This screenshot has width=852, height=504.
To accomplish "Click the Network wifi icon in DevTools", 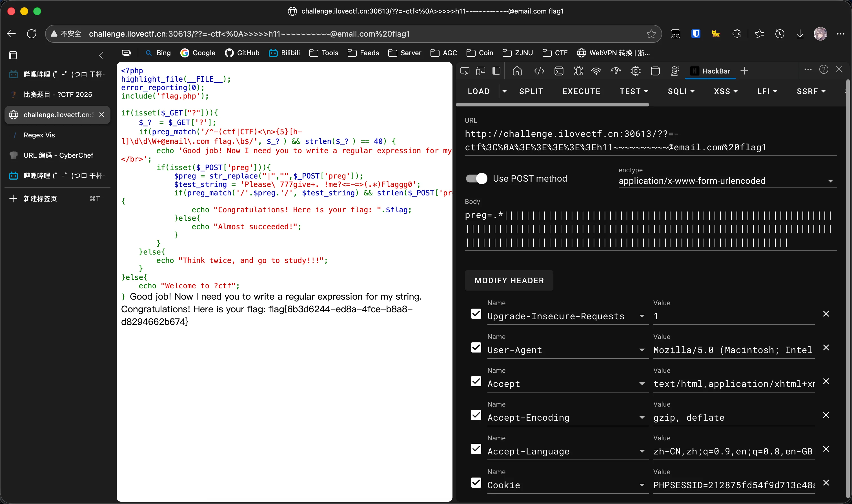I will tap(596, 71).
